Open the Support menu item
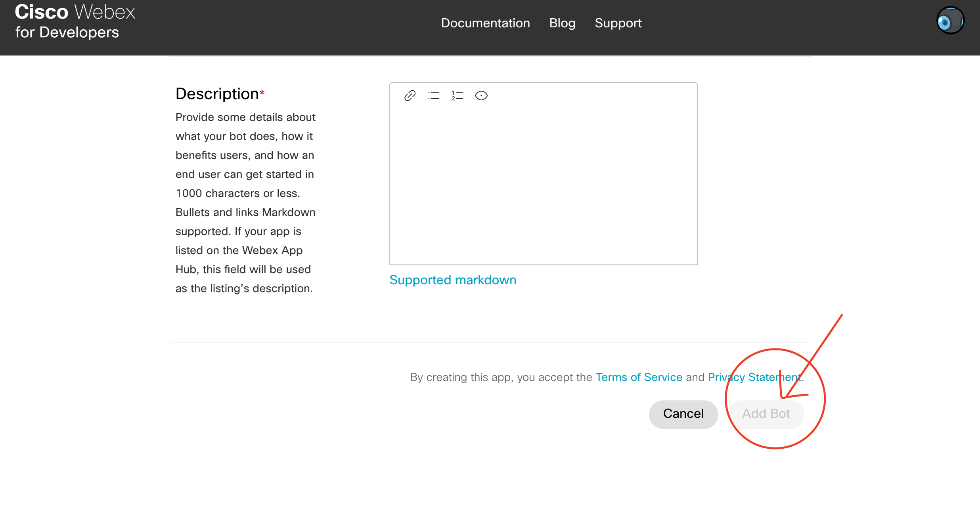The image size is (980, 509). (618, 23)
